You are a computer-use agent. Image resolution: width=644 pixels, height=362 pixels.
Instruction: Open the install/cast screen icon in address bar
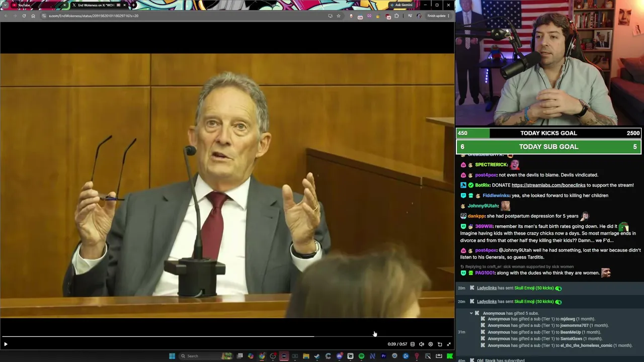point(330,16)
